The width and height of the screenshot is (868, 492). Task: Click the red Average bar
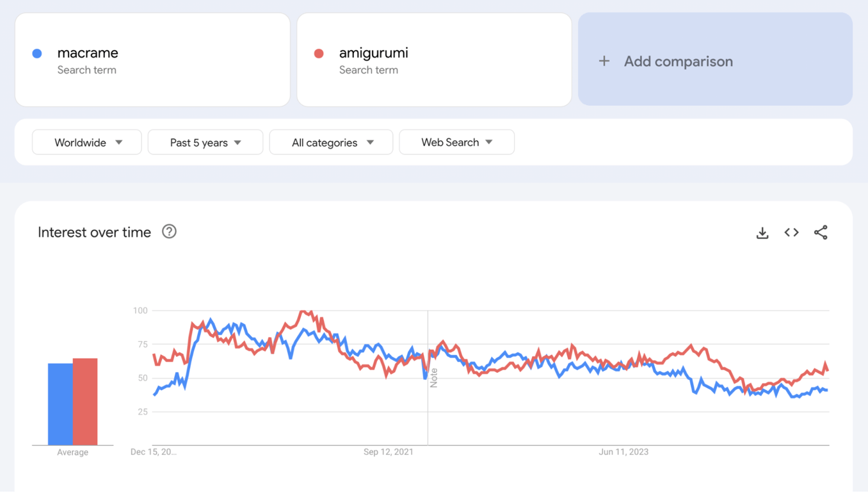click(85, 402)
